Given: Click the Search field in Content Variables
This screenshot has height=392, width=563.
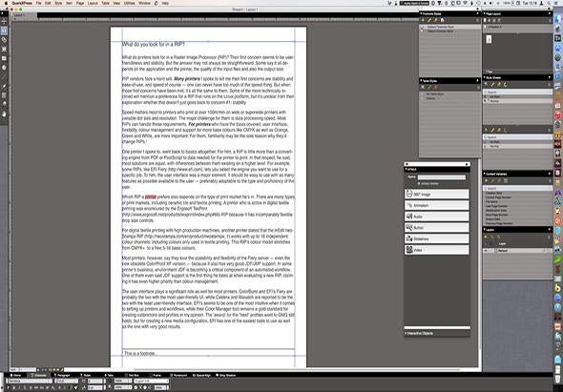Looking at the screenshot, I should click(518, 188).
